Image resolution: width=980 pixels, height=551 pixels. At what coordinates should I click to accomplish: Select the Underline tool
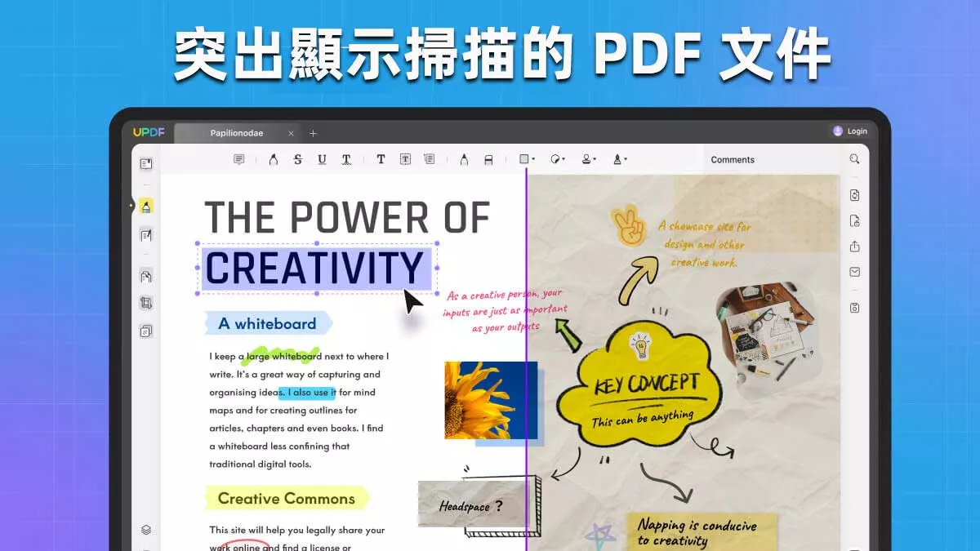tap(322, 160)
